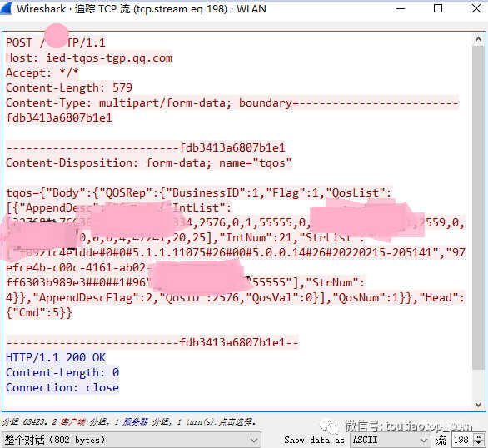The width and height of the screenshot is (488, 448).
Task: Click the Content-Disposition form-data line
Action: point(149,162)
